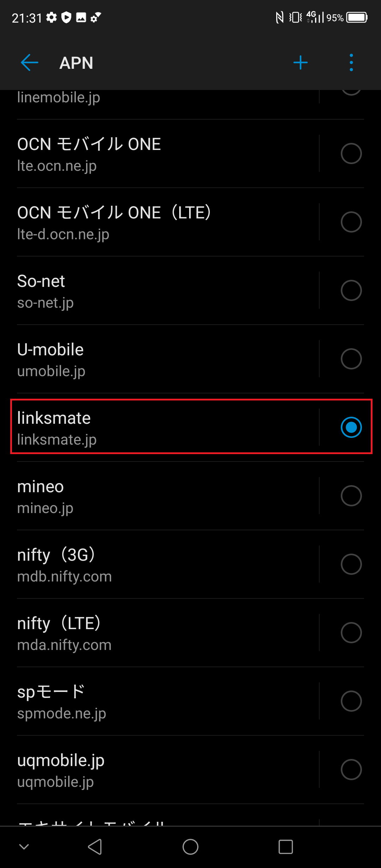The width and height of the screenshot is (381, 868).
Task: Tap the Home circle navigation button
Action: pos(190,846)
